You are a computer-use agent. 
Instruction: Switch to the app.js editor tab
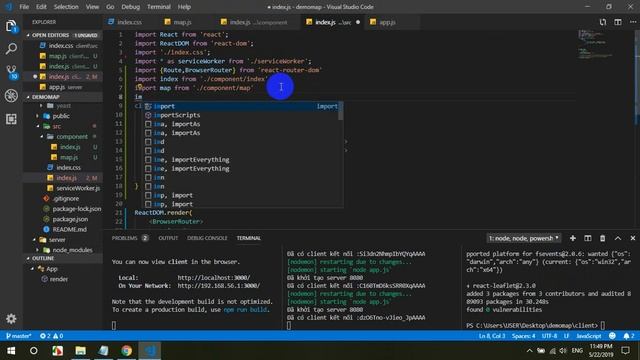387,22
